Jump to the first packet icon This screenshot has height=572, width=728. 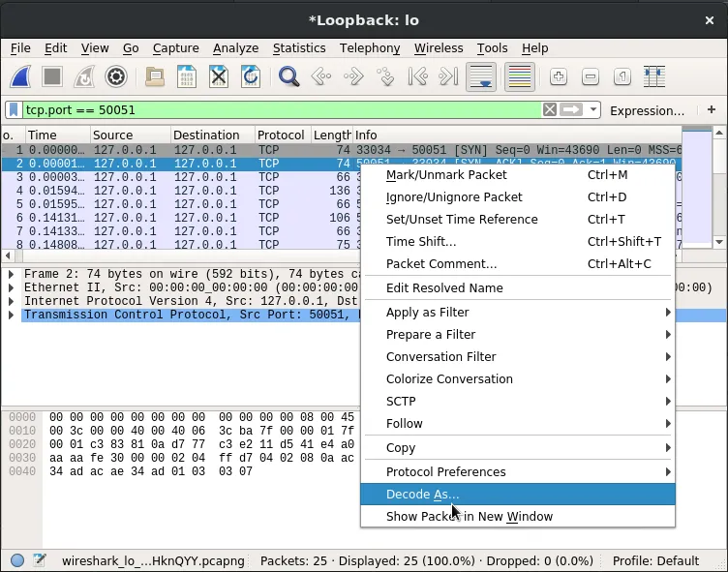(417, 77)
